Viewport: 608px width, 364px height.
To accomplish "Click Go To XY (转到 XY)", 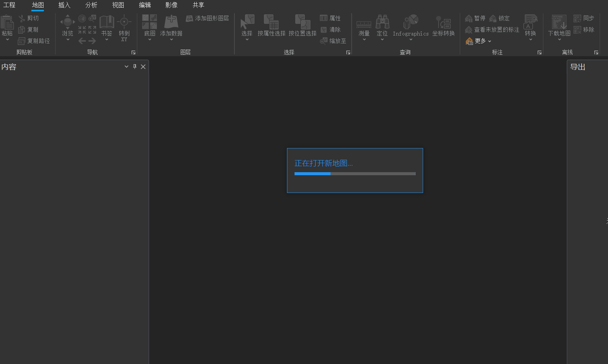I will (124, 28).
